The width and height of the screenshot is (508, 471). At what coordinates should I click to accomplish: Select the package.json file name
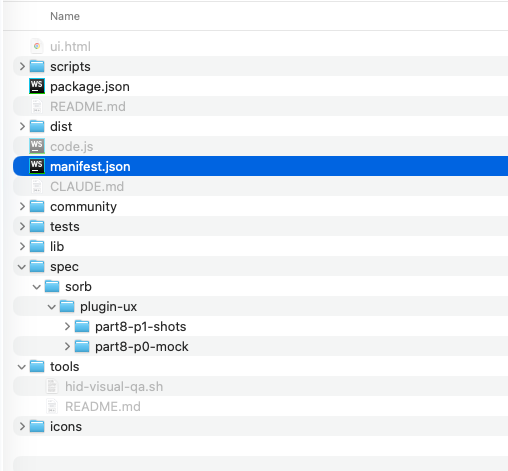pos(90,87)
